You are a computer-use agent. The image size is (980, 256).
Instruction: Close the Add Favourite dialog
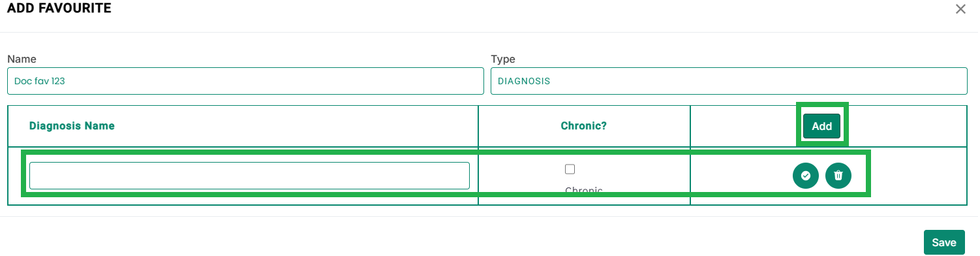pyautogui.click(x=960, y=9)
